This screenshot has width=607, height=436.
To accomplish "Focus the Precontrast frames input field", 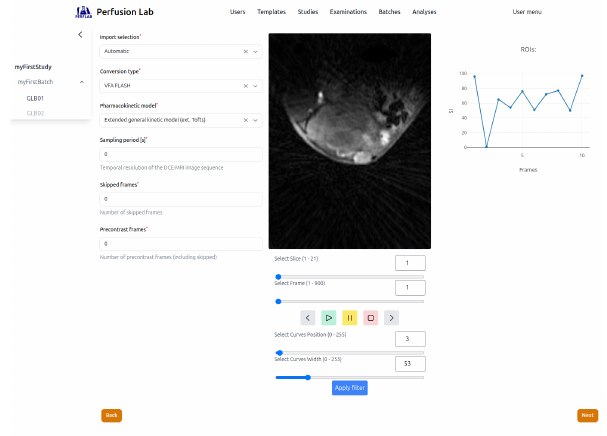I will 181,244.
